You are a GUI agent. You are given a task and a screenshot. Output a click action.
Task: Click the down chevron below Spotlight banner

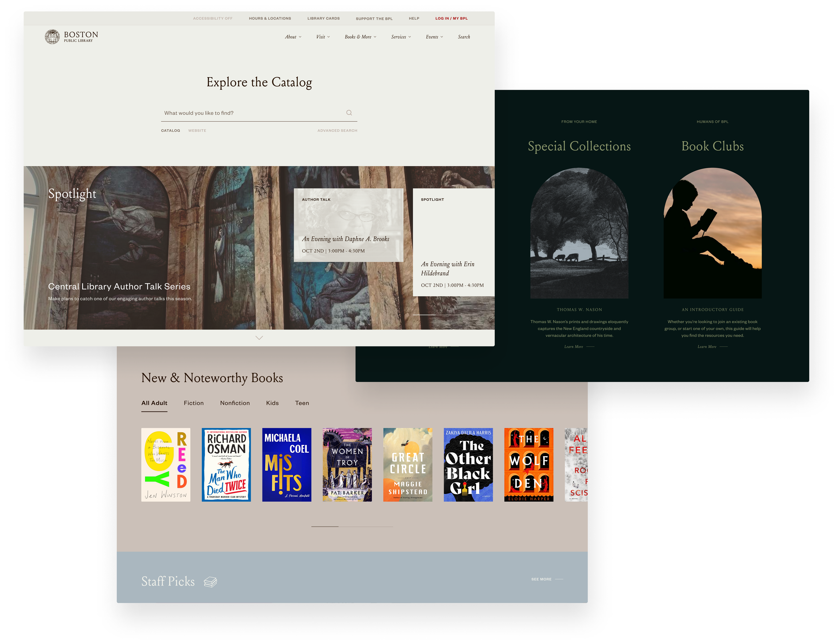tap(259, 338)
